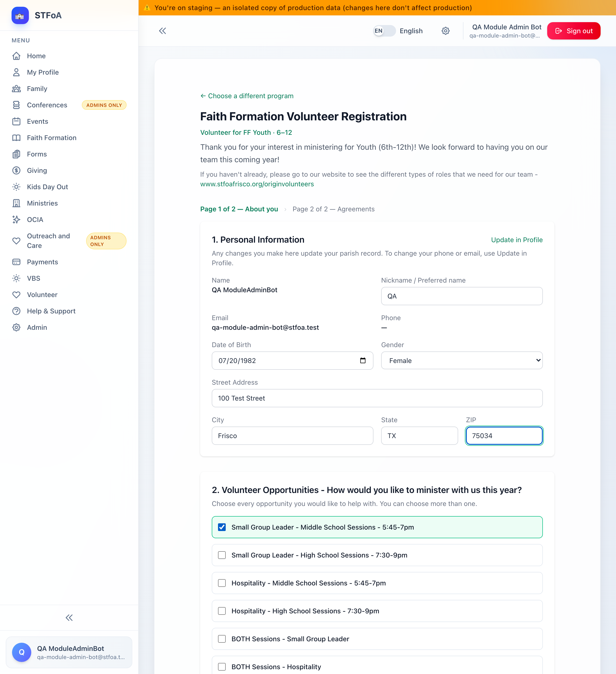
Task: Open settings gear in top header
Action: 446,31
